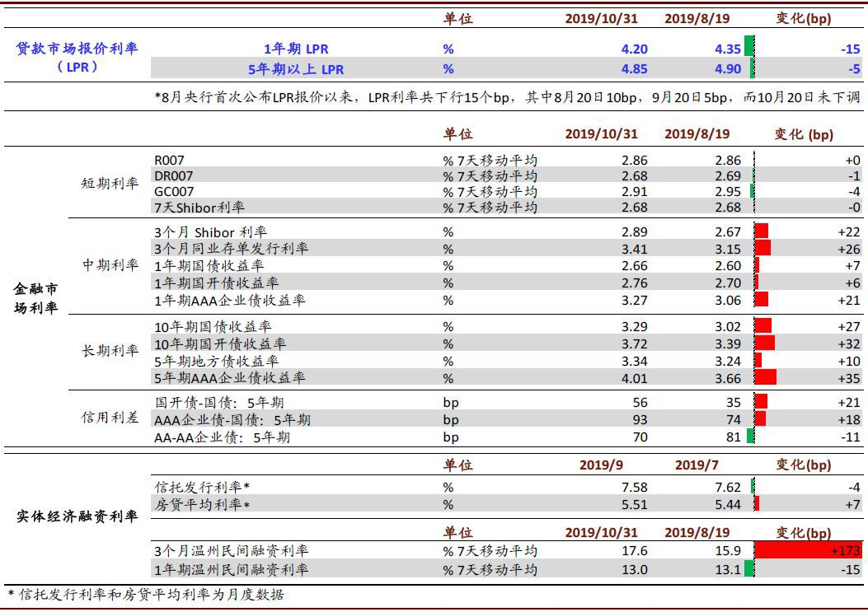Viewport: 868px width, 612px height.
Task: Click the 2019/7 column header
Action: 697,465
